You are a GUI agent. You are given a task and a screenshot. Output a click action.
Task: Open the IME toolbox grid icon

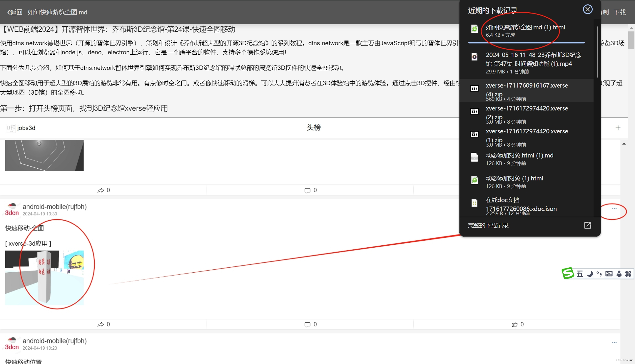point(628,274)
